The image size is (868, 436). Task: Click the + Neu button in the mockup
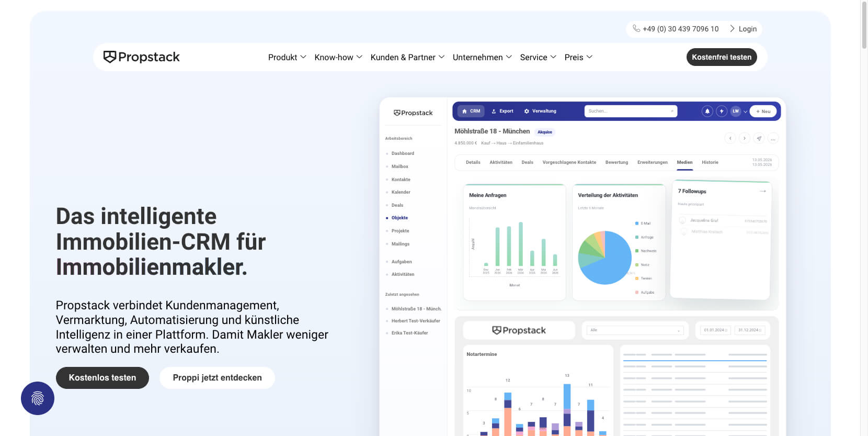[763, 111]
